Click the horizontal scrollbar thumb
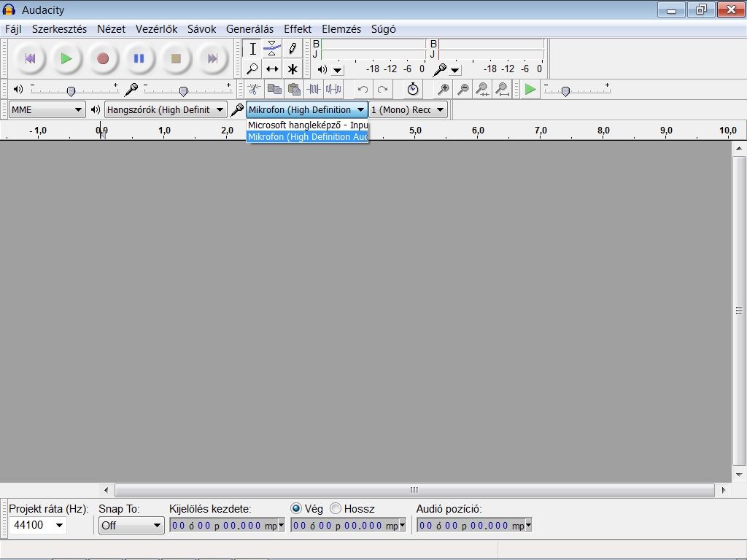Screen dimensions: 747x560 tap(414, 490)
